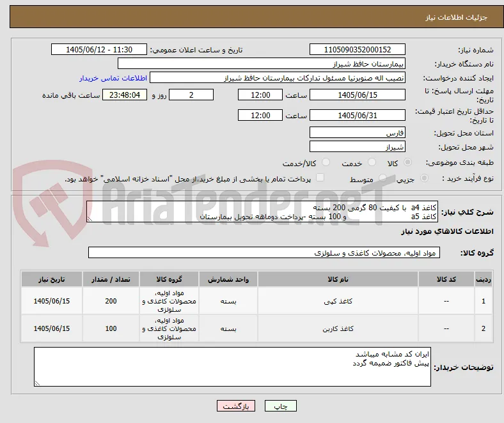The height and width of the screenshot is (423, 504).
Task: Select the خدمت radio button
Action: click(x=372, y=162)
